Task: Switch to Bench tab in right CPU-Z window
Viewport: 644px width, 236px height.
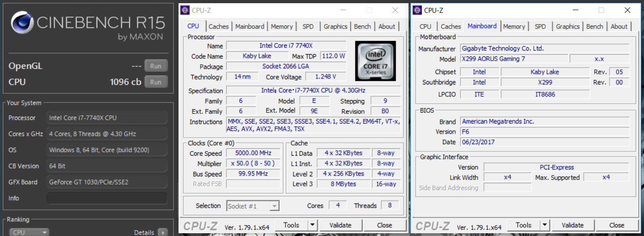Action: coord(594,27)
